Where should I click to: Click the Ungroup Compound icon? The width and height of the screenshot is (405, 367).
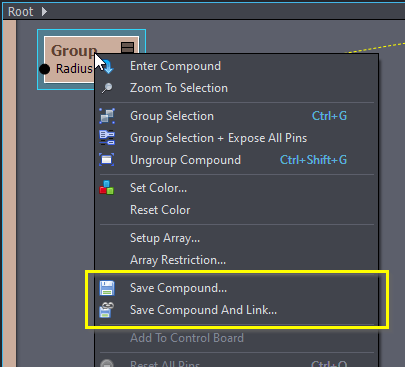[107, 160]
